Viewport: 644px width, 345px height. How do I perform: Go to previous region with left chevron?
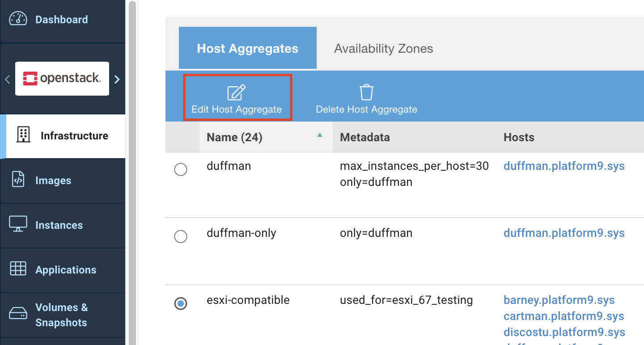7,80
